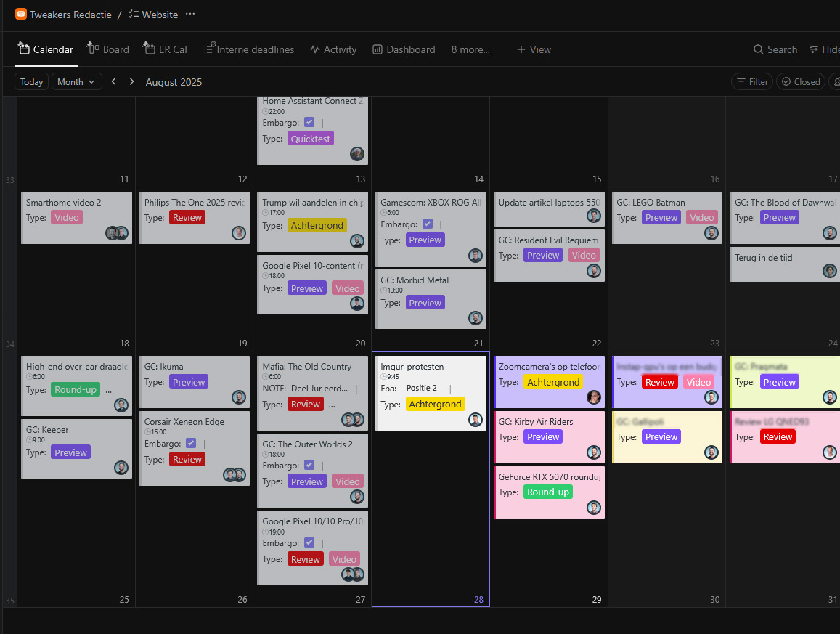Screen dimensions: 840x634
Task: Click the Video tag on Smarthome video 2
Action: point(67,217)
